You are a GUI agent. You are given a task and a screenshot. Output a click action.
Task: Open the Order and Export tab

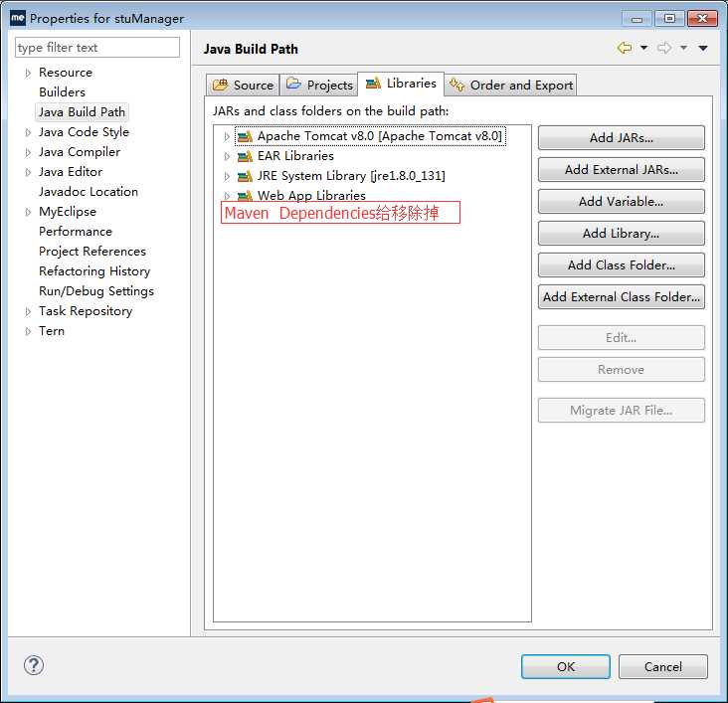(511, 85)
